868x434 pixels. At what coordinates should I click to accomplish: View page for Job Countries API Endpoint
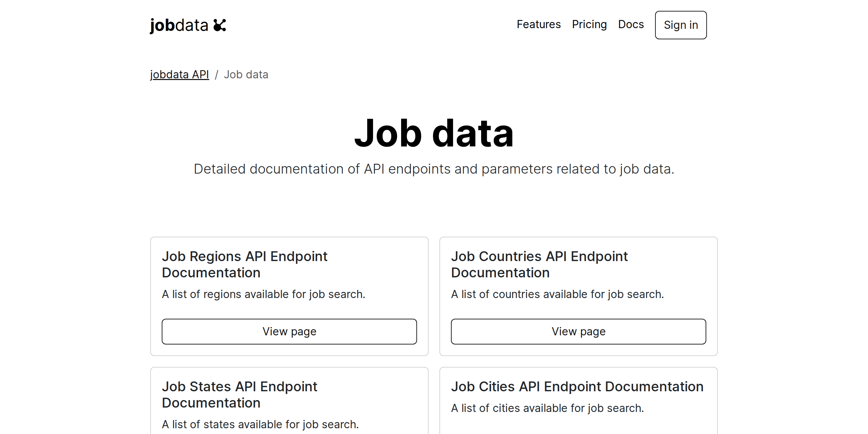578,331
